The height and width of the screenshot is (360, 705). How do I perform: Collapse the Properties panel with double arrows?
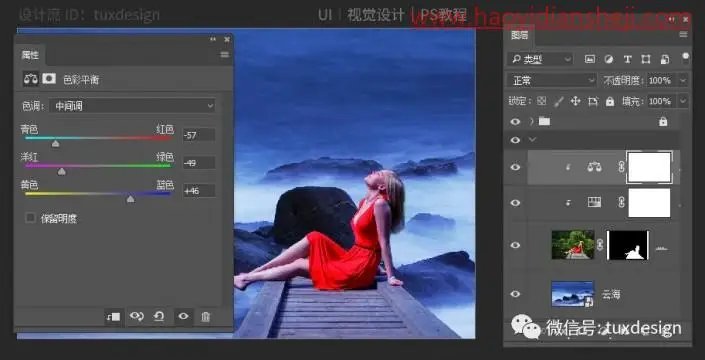click(213, 40)
